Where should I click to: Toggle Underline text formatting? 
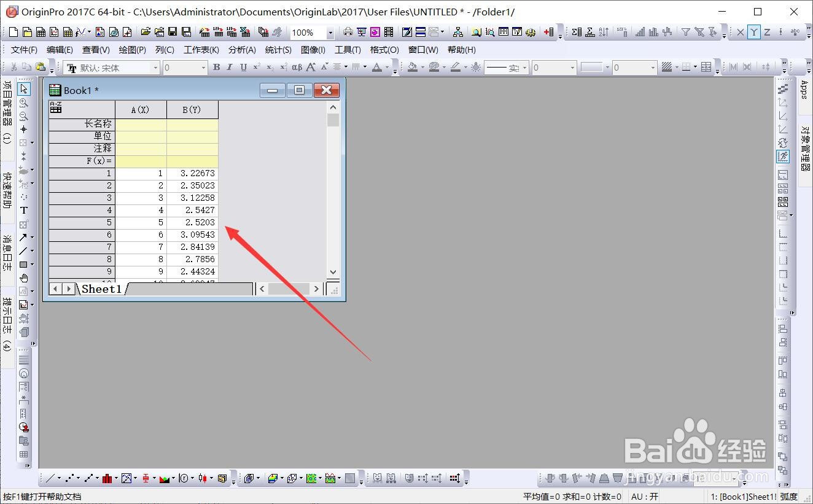(243, 68)
